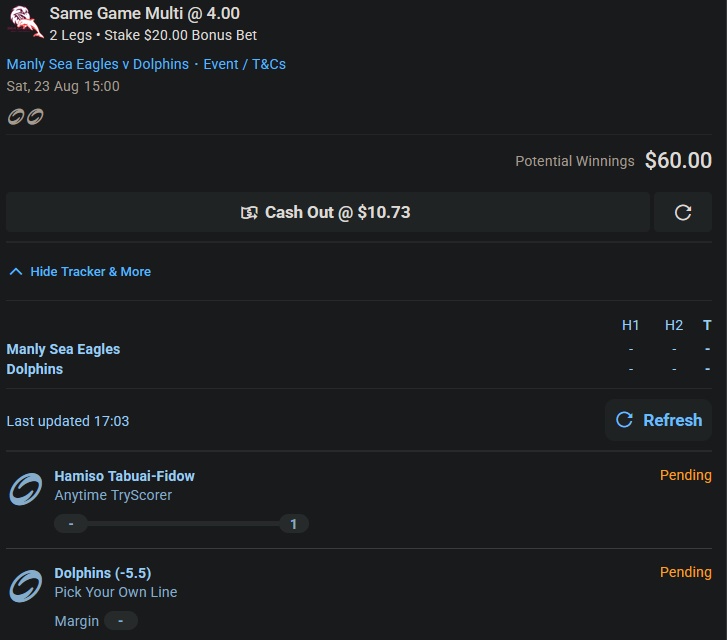Click the Dolphins (-5.5) leg ring icon
This screenshot has height=640, width=727.
(26, 585)
